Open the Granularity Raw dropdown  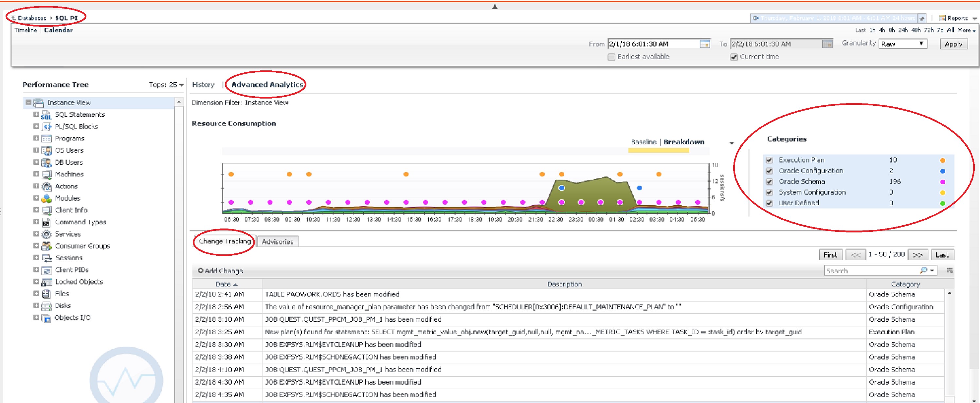[903, 44]
